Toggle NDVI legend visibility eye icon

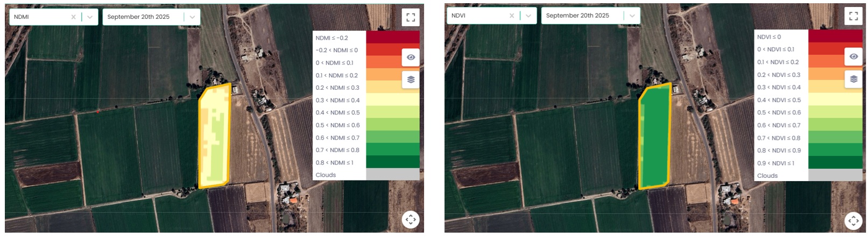click(x=853, y=56)
